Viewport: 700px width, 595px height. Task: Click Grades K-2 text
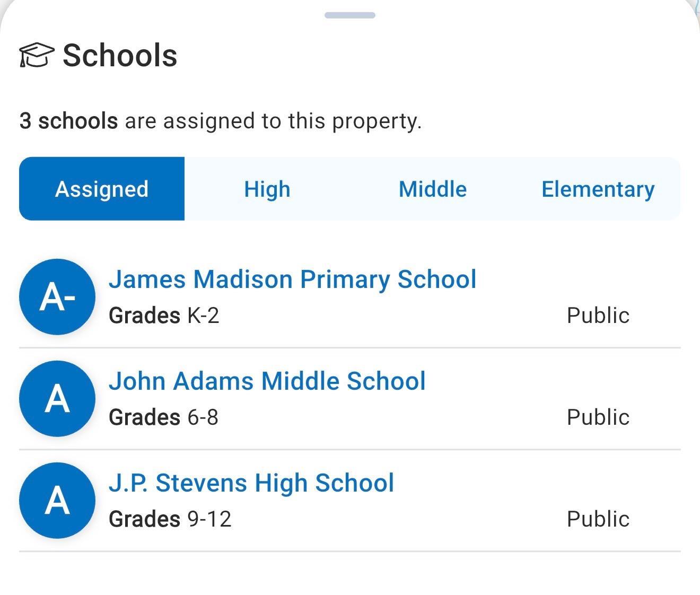pyautogui.click(x=164, y=316)
